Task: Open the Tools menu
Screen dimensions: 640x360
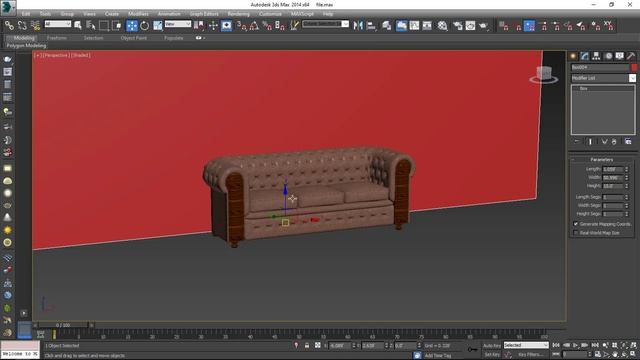Action: 45,14
